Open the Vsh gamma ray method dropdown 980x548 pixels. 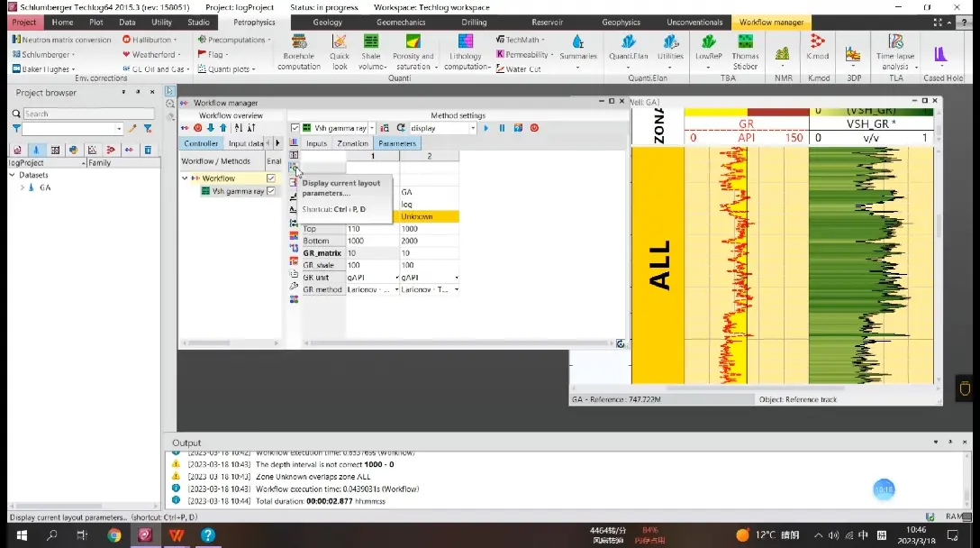[372, 128]
